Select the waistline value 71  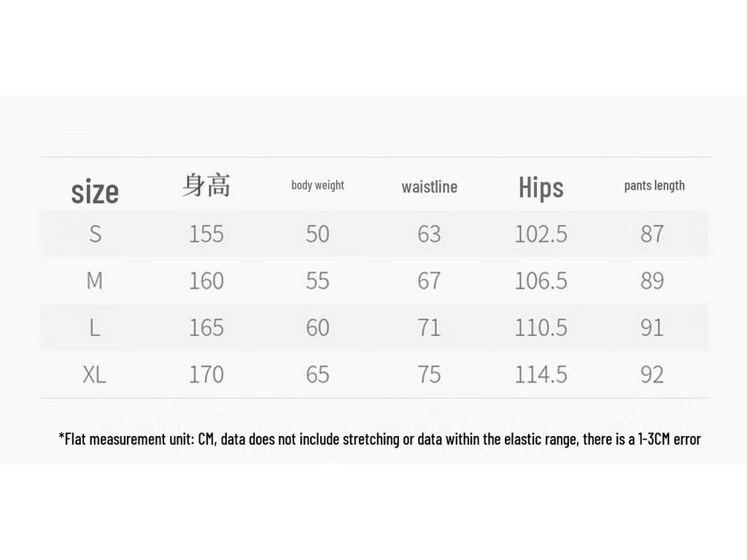point(429,327)
